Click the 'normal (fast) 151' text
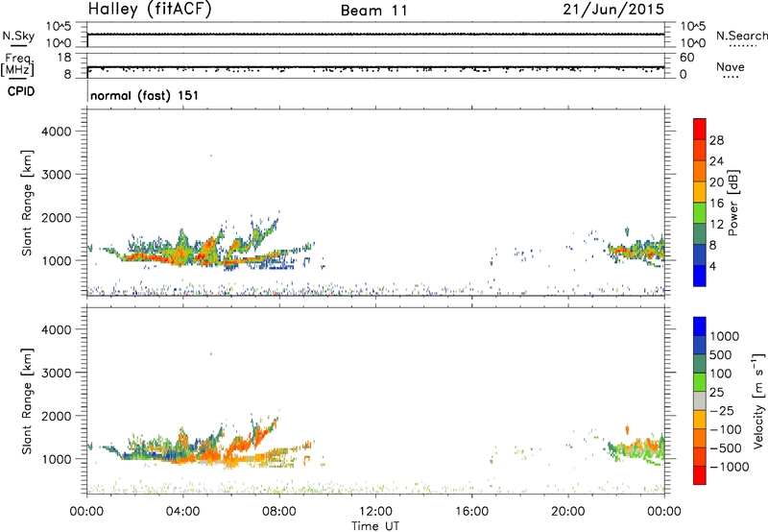768x532 pixels. (x=145, y=95)
